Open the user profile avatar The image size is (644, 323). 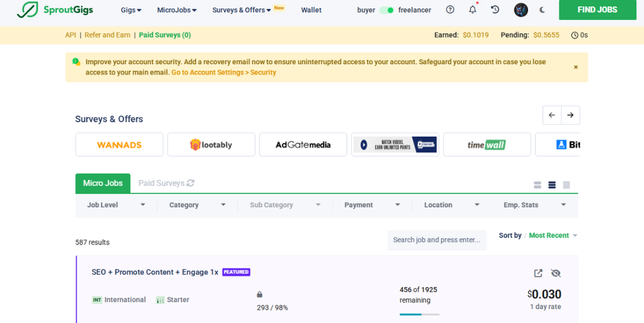coord(520,10)
